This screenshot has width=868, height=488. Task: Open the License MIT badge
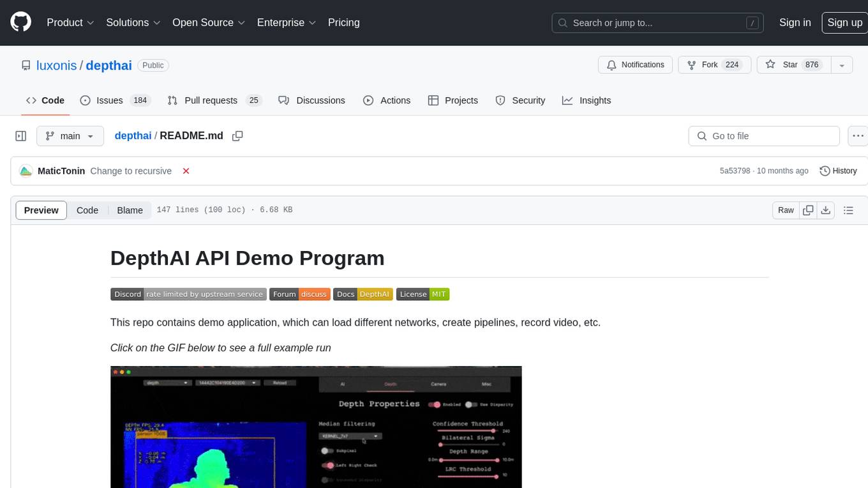click(x=423, y=294)
